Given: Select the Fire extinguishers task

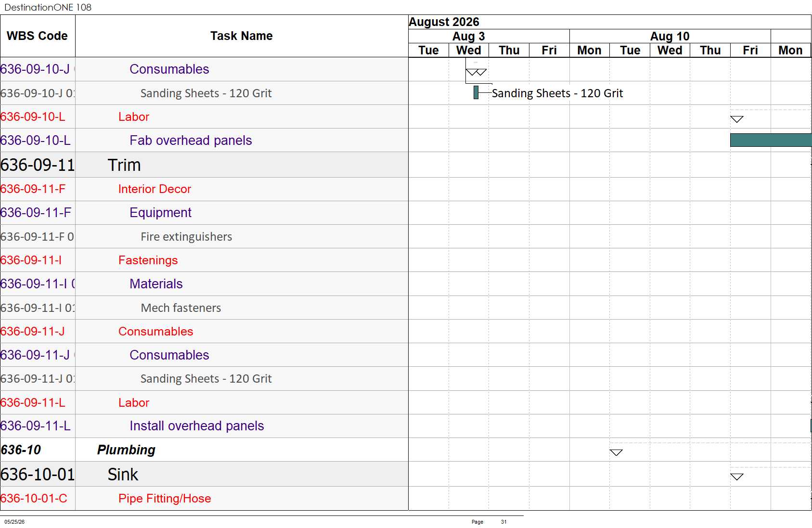Looking at the screenshot, I should [186, 237].
